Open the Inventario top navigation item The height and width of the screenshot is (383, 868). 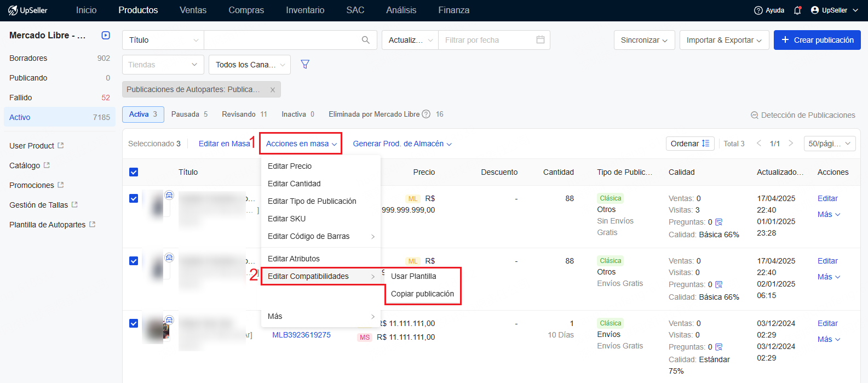(305, 10)
